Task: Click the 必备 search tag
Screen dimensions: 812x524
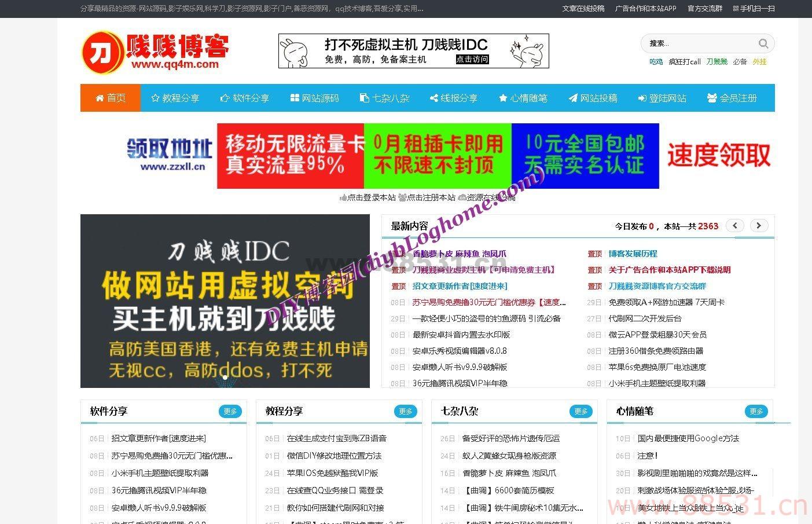Action: (740, 61)
